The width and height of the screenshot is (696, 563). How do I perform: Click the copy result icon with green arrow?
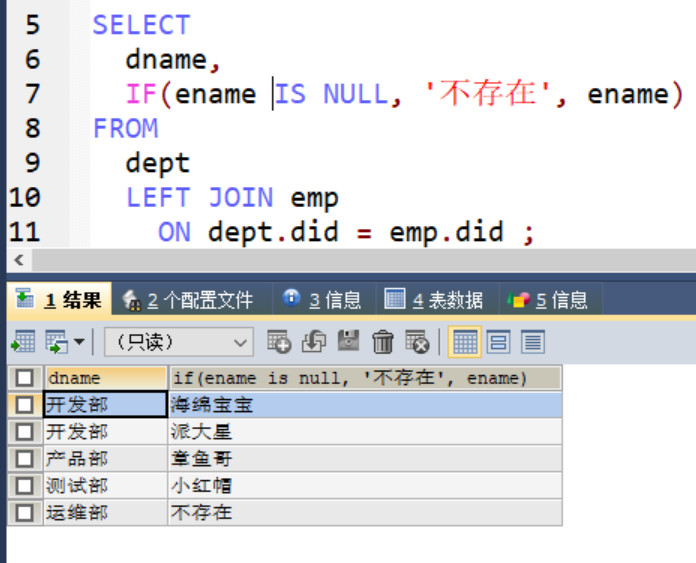pyautogui.click(x=56, y=341)
